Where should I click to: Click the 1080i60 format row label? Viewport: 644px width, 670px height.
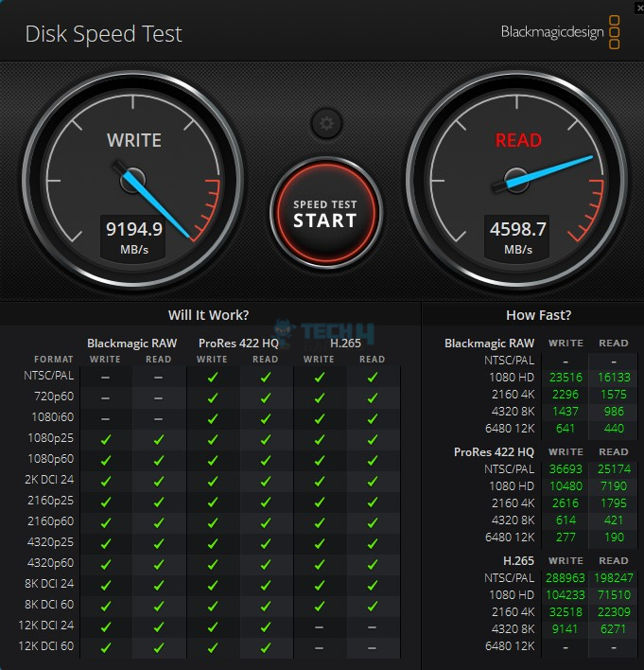[53, 417]
